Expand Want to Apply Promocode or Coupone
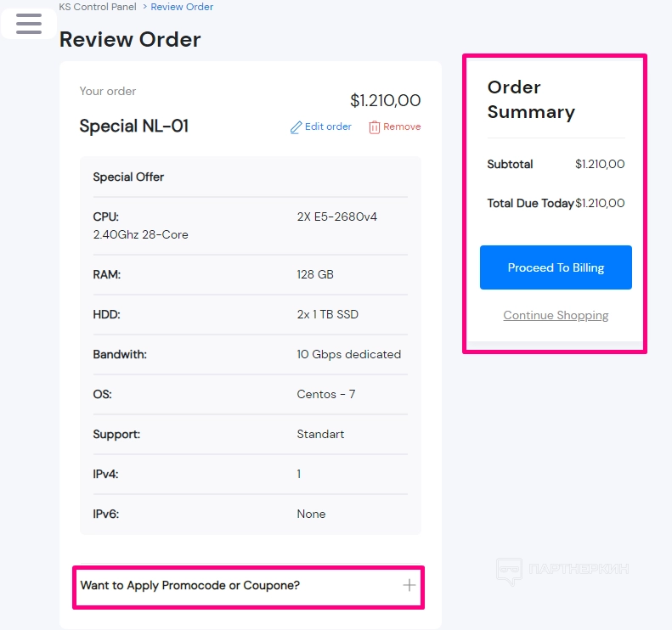Image resolution: width=672 pixels, height=630 pixels. (190, 585)
